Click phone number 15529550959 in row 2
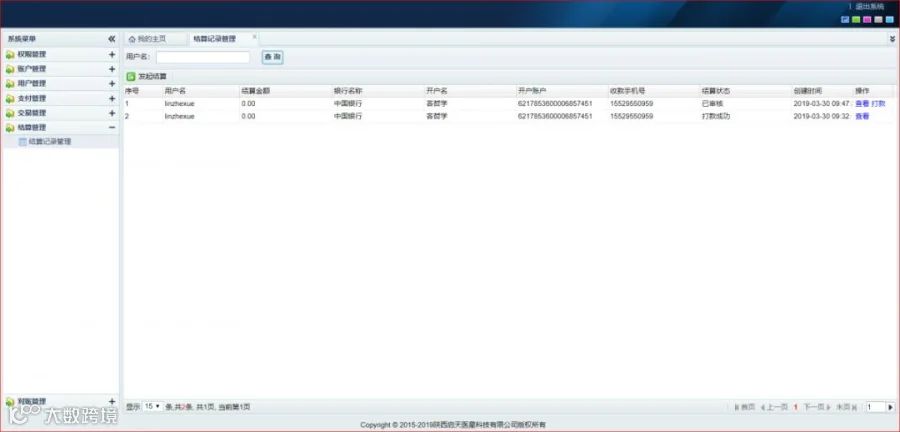 pyautogui.click(x=631, y=116)
